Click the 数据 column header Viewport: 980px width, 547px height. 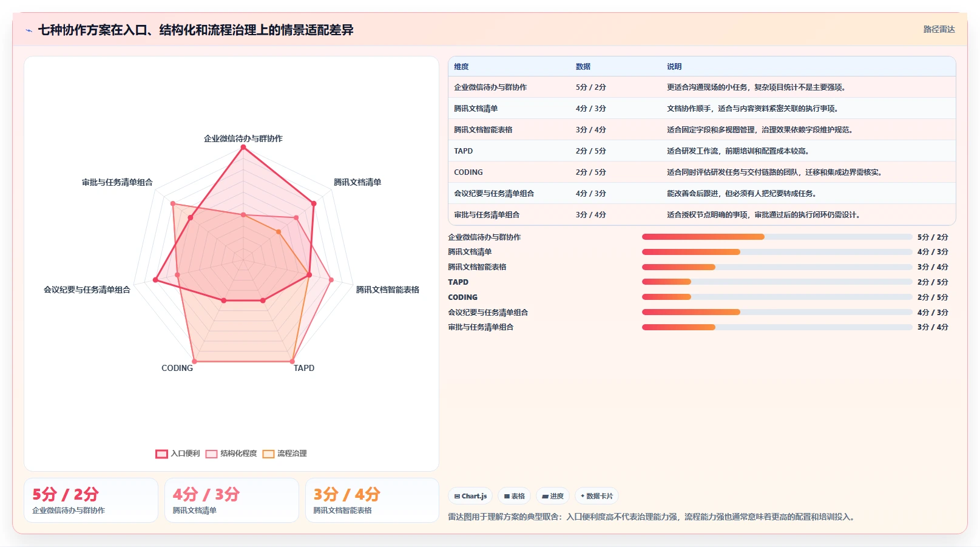pos(583,67)
